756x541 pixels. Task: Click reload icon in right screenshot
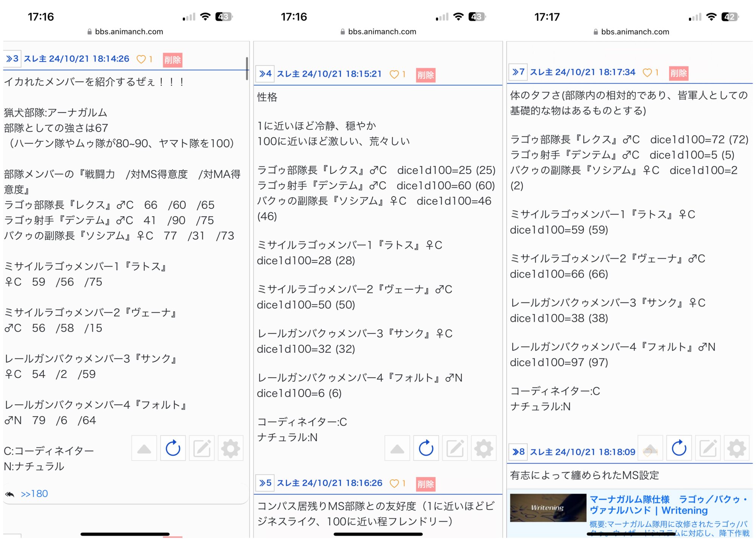click(679, 448)
